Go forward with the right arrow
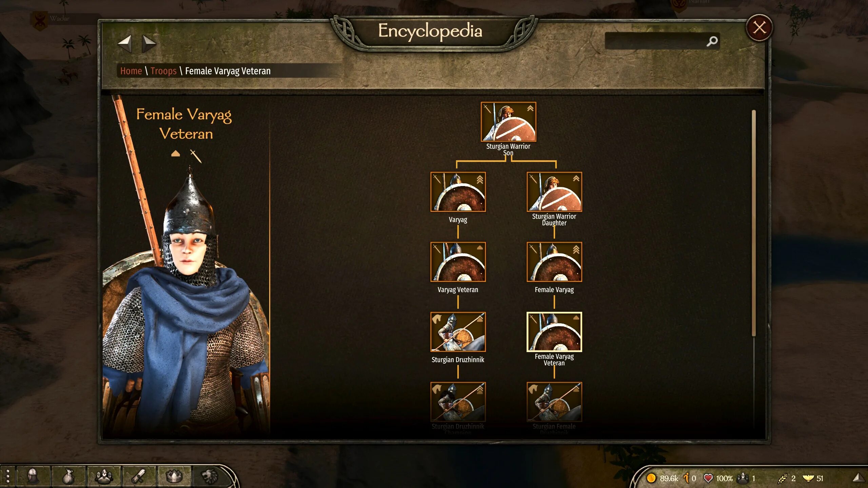 point(149,43)
